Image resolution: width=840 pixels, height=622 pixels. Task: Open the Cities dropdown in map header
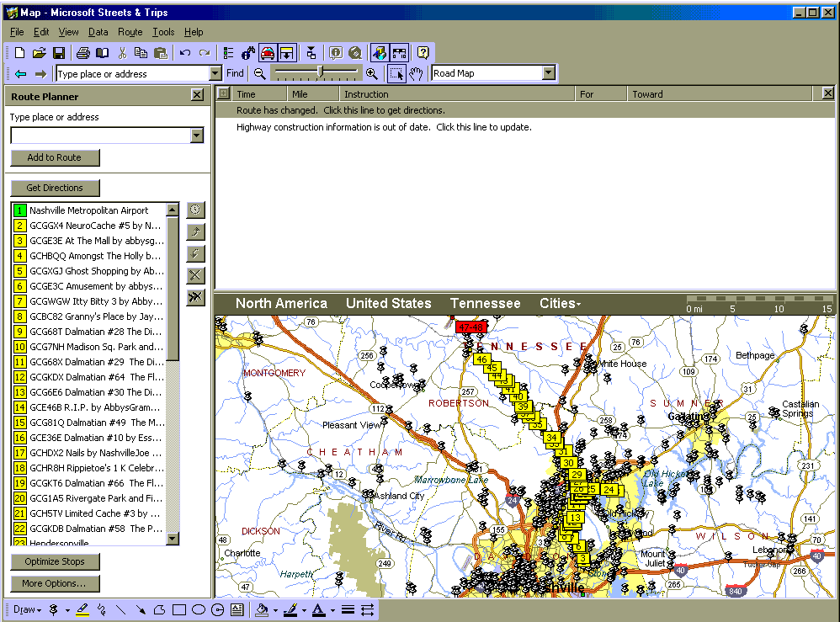click(560, 303)
